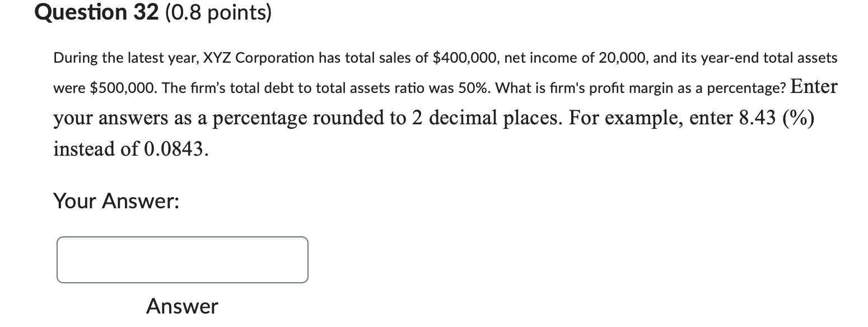The width and height of the screenshot is (868, 327).
Task: Select the Your Answer: label
Action: pyautogui.click(x=116, y=201)
